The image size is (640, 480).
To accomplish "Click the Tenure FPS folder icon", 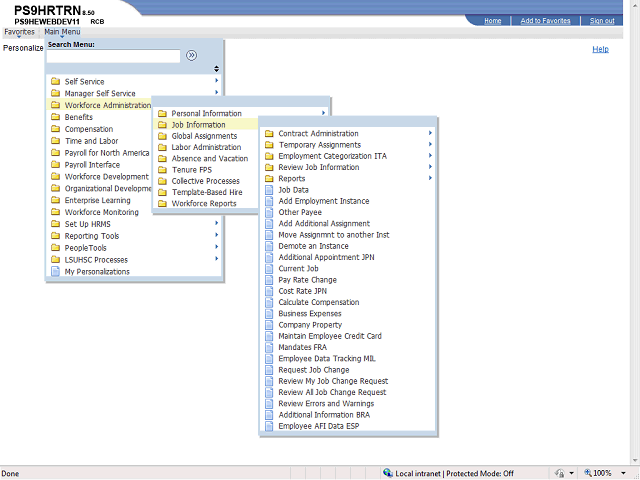I will [162, 170].
